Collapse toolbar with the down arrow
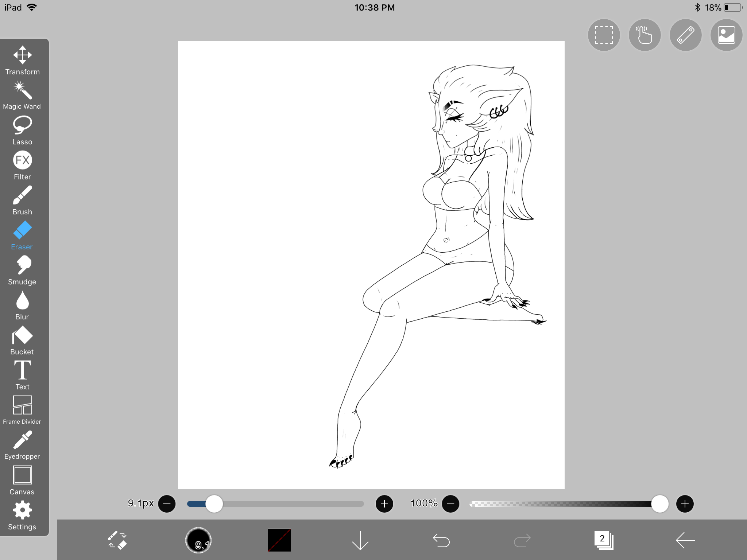The width and height of the screenshot is (747, 560). click(x=360, y=540)
